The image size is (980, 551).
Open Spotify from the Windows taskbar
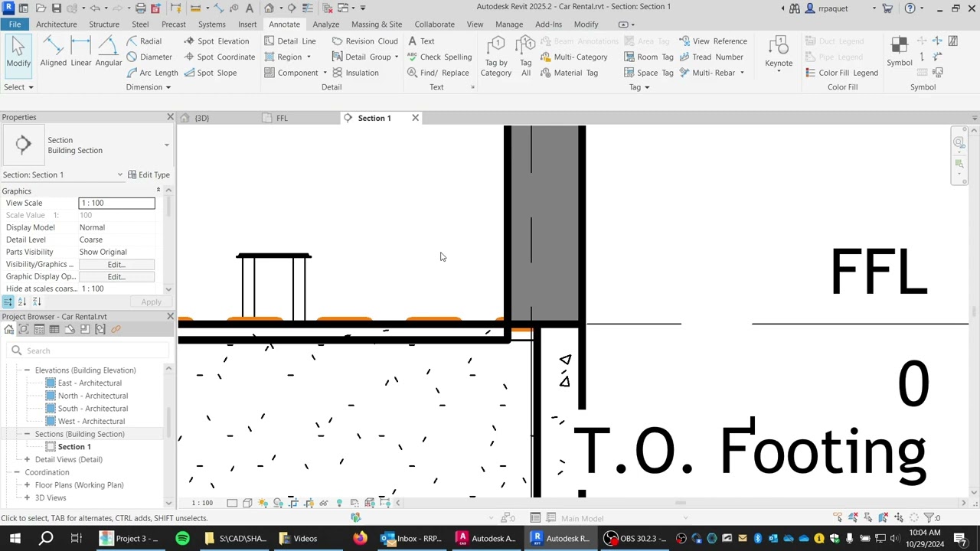(x=182, y=538)
